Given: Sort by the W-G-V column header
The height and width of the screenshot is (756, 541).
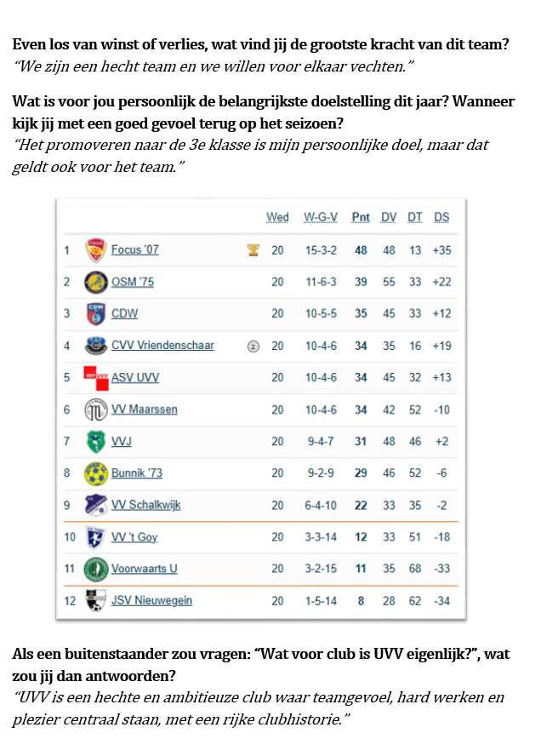Looking at the screenshot, I should (x=321, y=218).
